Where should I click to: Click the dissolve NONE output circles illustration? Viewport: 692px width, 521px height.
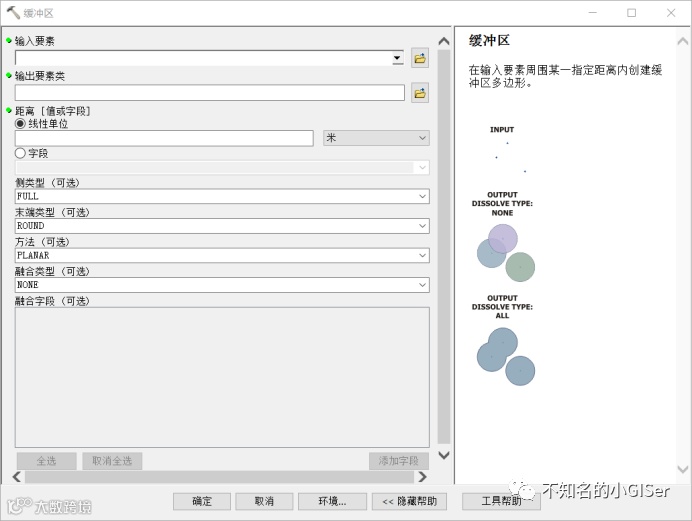(x=506, y=253)
